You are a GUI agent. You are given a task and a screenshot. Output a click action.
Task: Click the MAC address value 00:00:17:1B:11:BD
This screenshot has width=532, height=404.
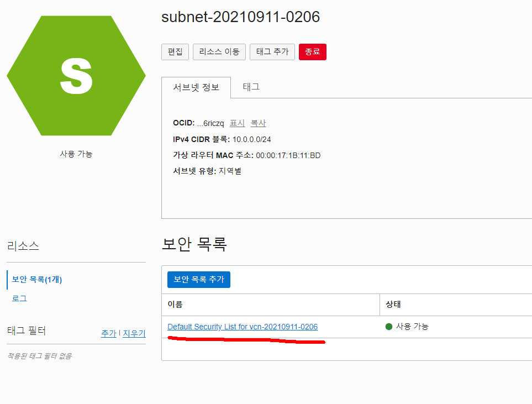coord(288,155)
